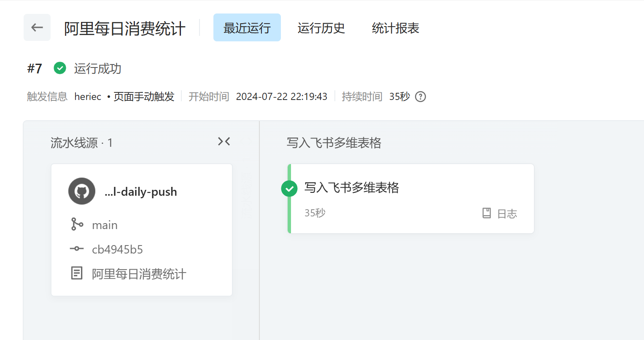The image size is (644, 340).
Task: Click the branch icon next to main
Action: [x=77, y=224]
